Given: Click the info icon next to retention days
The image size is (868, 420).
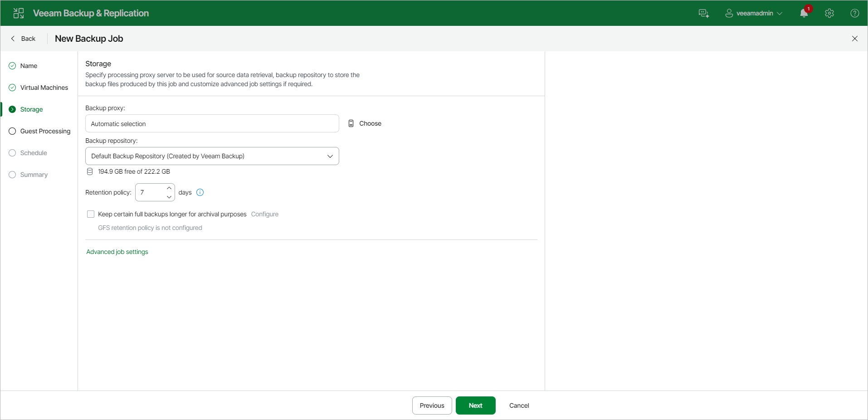Looking at the screenshot, I should 200,192.
